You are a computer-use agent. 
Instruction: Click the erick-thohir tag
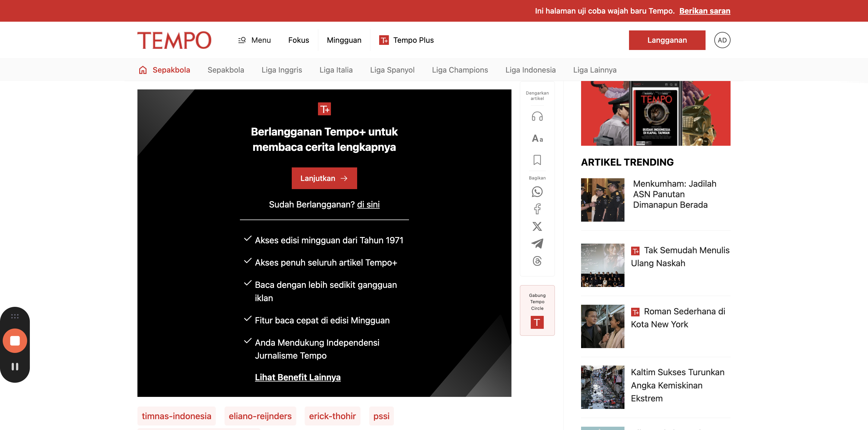pyautogui.click(x=332, y=416)
